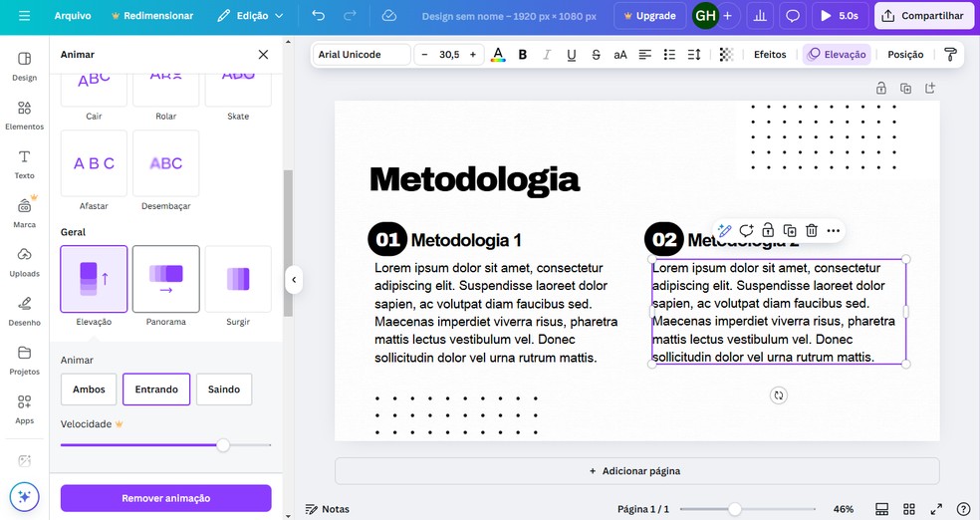This screenshot has width=980, height=520.
Task: Click the Compartilhar share button
Action: 924,16
